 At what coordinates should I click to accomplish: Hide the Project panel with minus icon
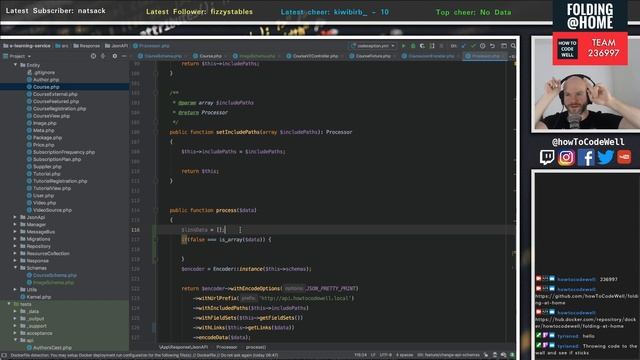click(124, 56)
